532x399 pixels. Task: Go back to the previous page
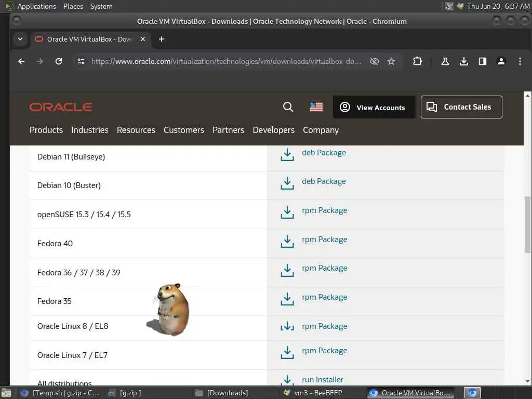(x=21, y=61)
